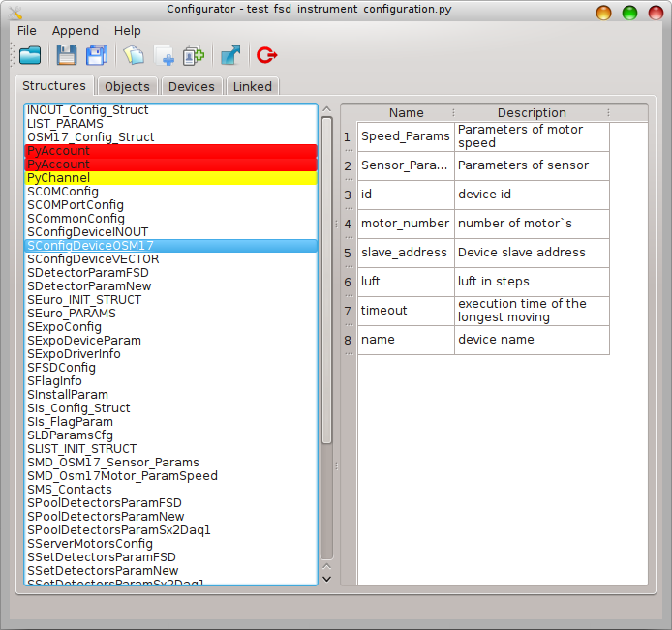
Task: Click the export arrow toolbar icon
Action: tap(230, 55)
